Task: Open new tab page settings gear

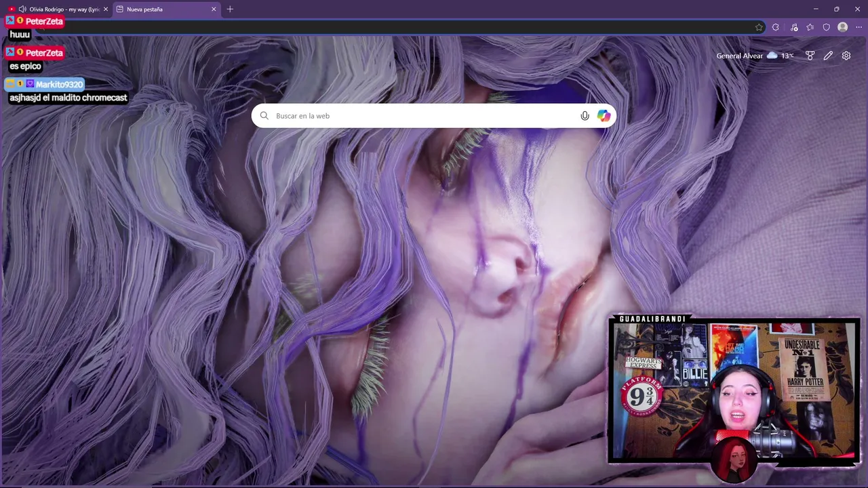Action: pos(846,56)
